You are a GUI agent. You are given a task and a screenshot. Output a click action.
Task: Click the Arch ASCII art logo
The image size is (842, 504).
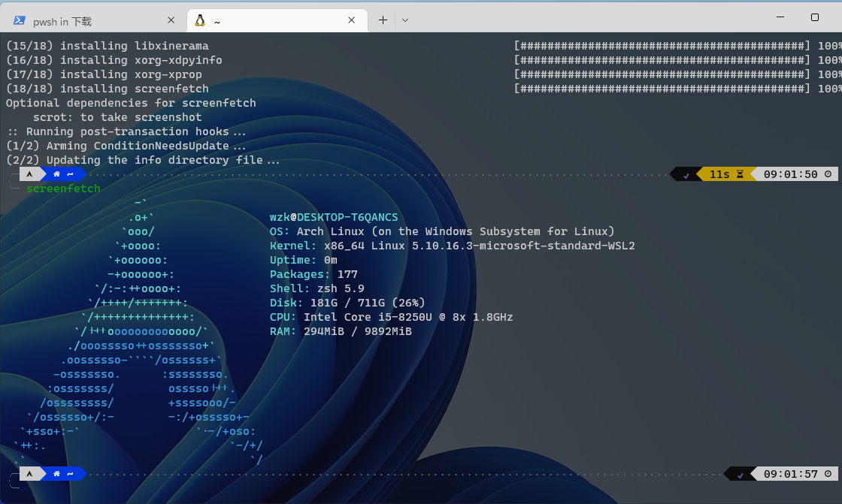(138, 331)
